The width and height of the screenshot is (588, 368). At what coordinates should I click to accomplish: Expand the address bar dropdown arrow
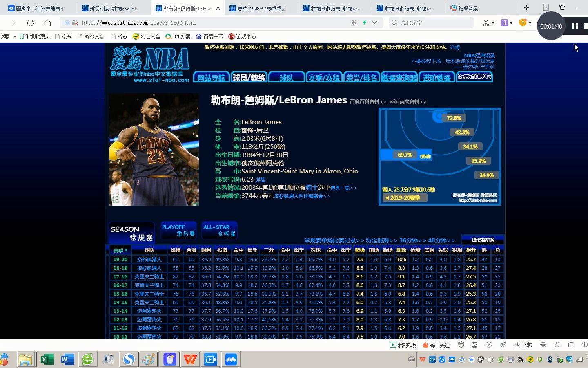click(374, 23)
